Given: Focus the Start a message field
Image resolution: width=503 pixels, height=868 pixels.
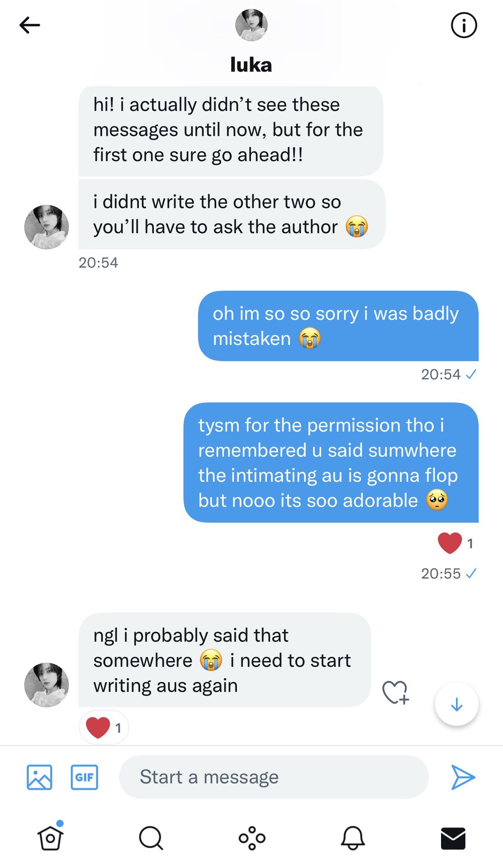Looking at the screenshot, I should click(x=274, y=777).
